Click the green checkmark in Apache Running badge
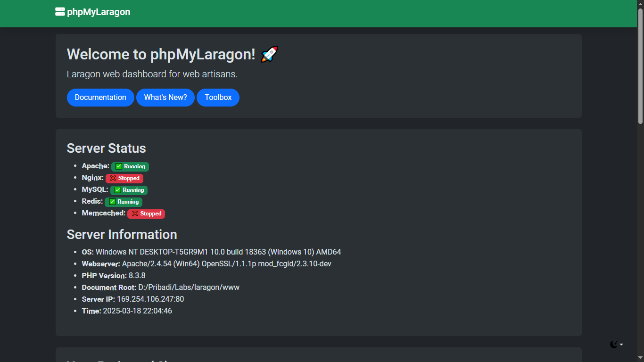 point(119,166)
